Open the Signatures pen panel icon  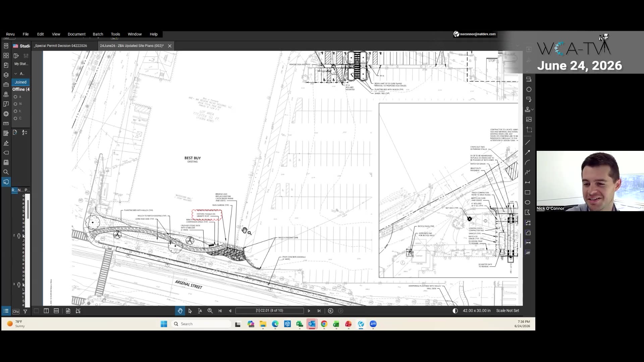point(6,143)
